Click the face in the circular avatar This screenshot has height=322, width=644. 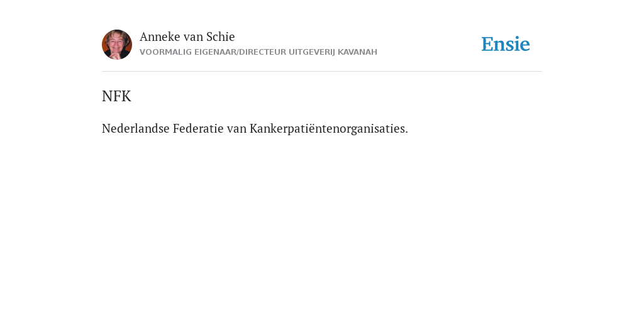116,43
